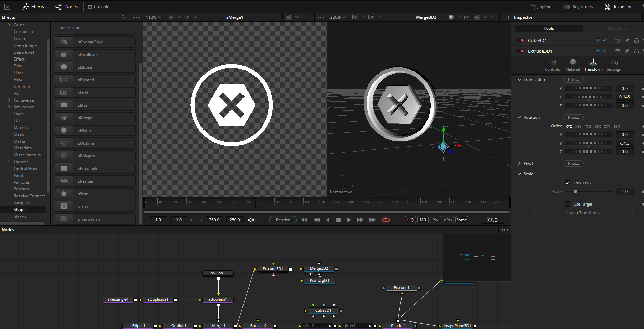Click the Render button
The width and height of the screenshot is (644, 329).
click(282, 220)
